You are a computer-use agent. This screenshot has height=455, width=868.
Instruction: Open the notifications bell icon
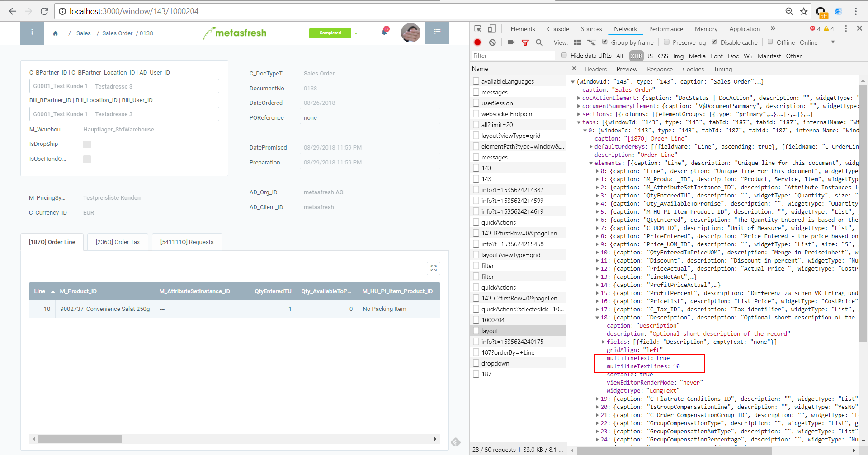pyautogui.click(x=385, y=32)
